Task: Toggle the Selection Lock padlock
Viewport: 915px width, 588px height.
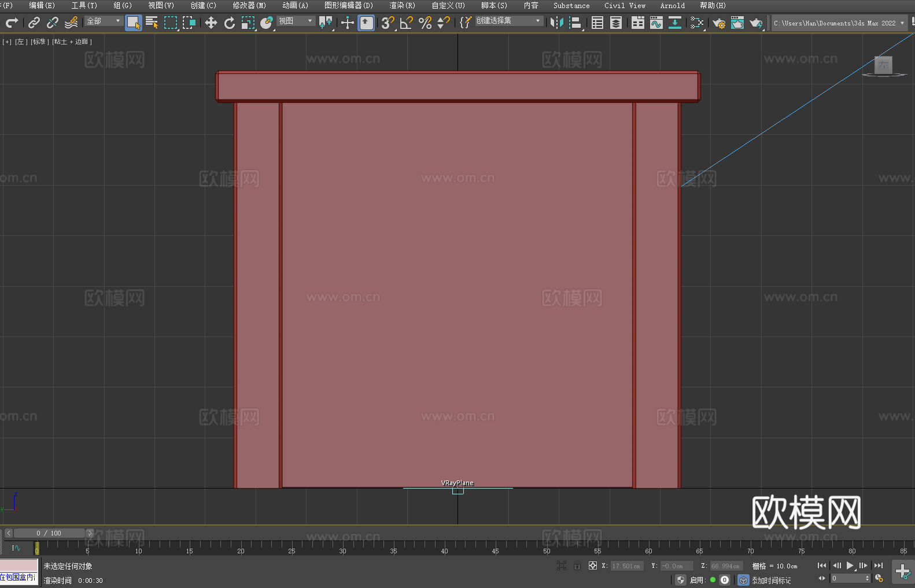Action: 577,565
